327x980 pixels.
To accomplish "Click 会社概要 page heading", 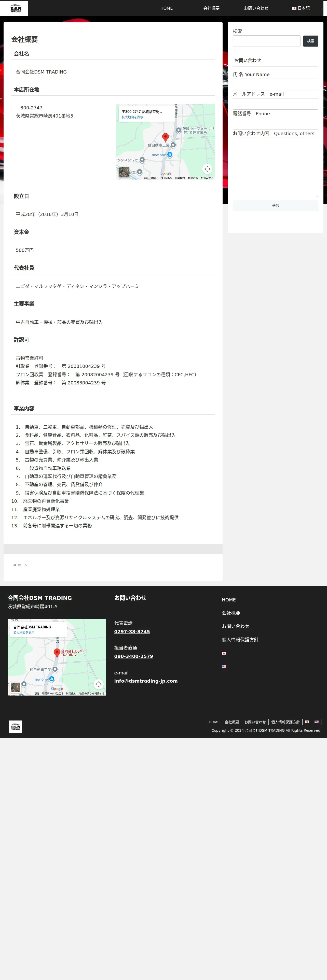I will point(24,40).
